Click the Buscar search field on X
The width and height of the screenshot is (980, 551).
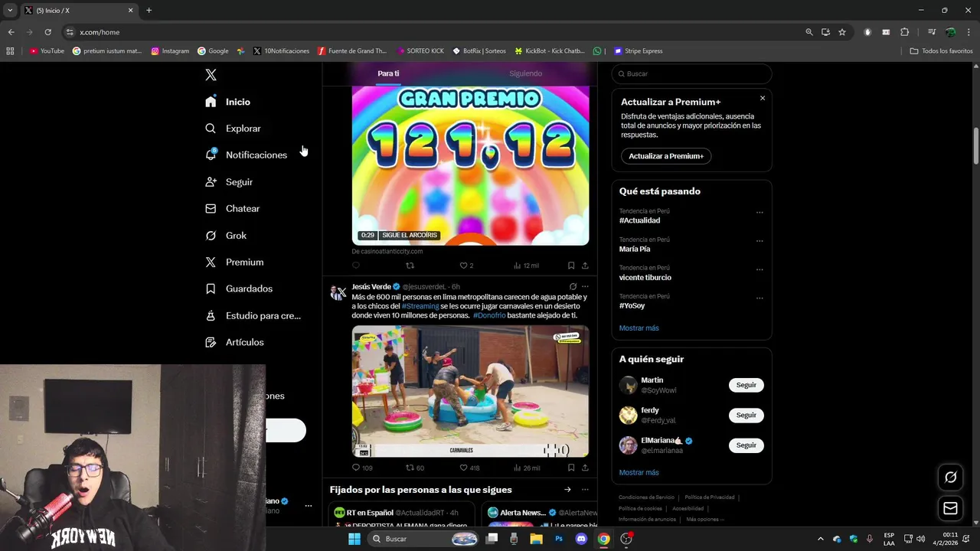[x=691, y=73]
